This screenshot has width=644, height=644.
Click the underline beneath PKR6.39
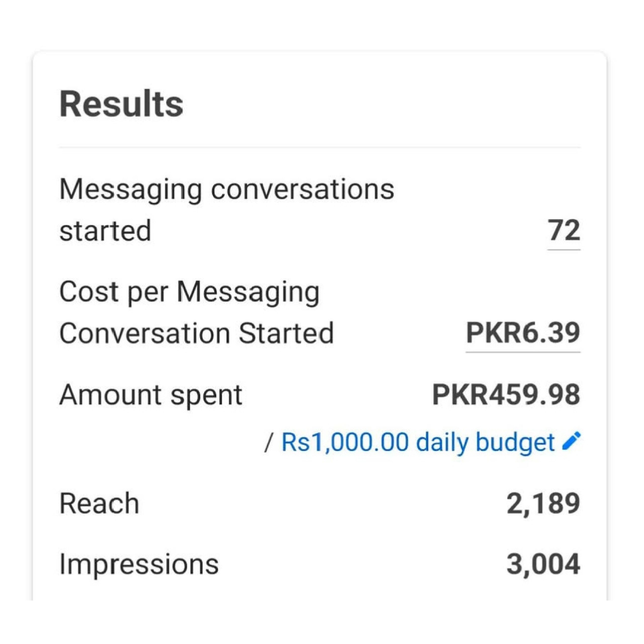click(523, 352)
